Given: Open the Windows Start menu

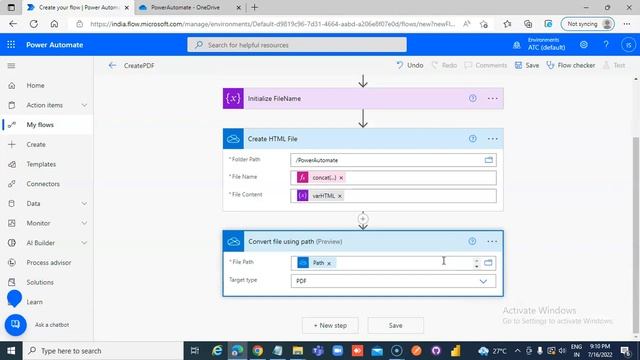Looking at the screenshot, I should tap(11, 351).
